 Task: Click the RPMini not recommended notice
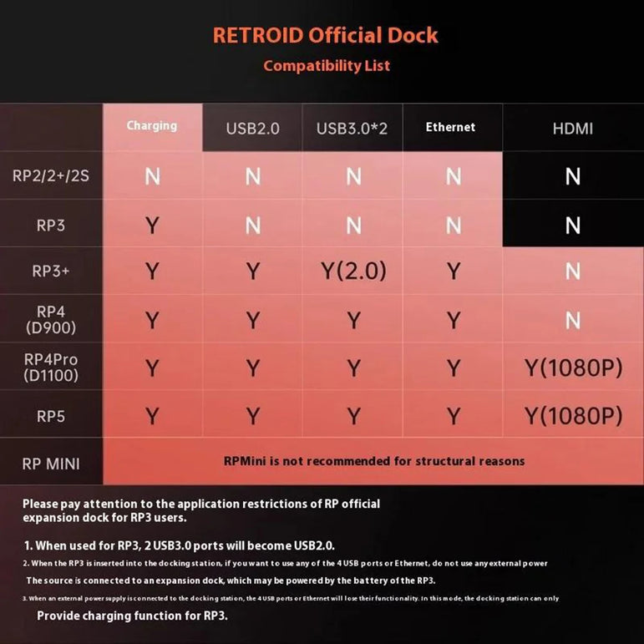pos(374,461)
